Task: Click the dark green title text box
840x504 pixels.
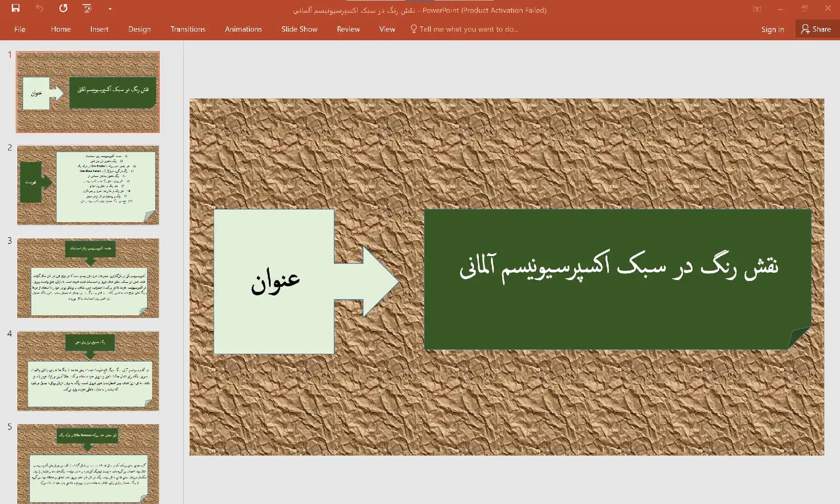Action: pyautogui.click(x=618, y=279)
